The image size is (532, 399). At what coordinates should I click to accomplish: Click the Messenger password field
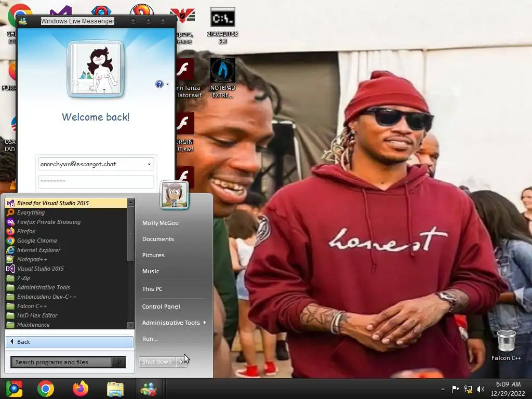click(96, 182)
